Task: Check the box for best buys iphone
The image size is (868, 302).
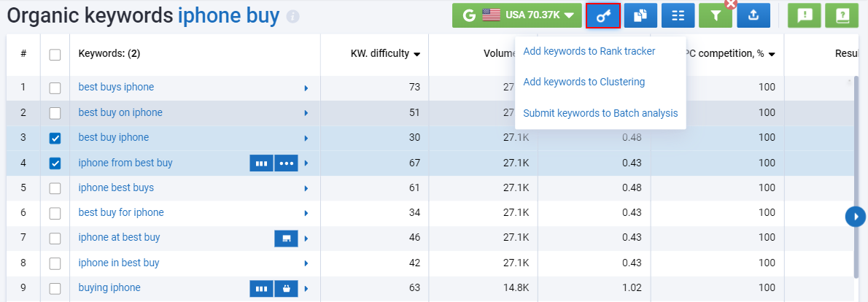Action: tap(55, 88)
